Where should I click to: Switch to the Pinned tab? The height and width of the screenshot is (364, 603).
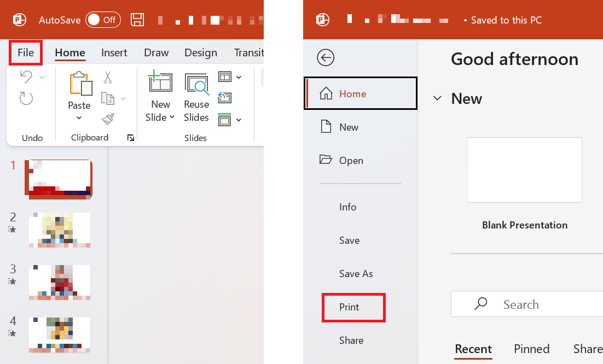(531, 349)
